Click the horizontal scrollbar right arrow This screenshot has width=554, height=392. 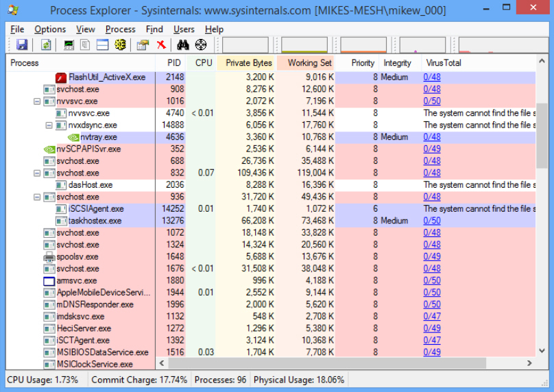[x=529, y=363]
